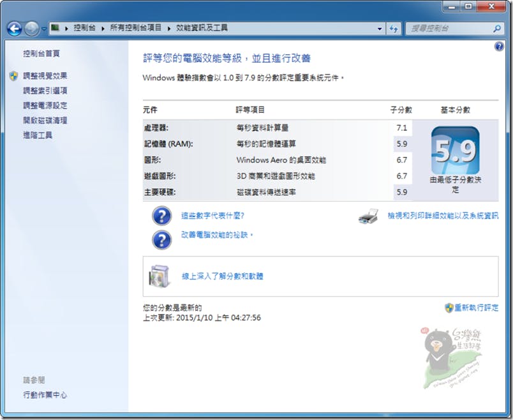Click question icon beside 這些數字代表什麼
The image size is (513, 420).
(x=161, y=216)
